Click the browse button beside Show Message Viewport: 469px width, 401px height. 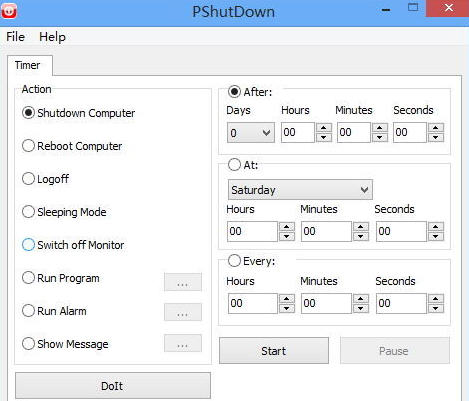click(x=183, y=343)
